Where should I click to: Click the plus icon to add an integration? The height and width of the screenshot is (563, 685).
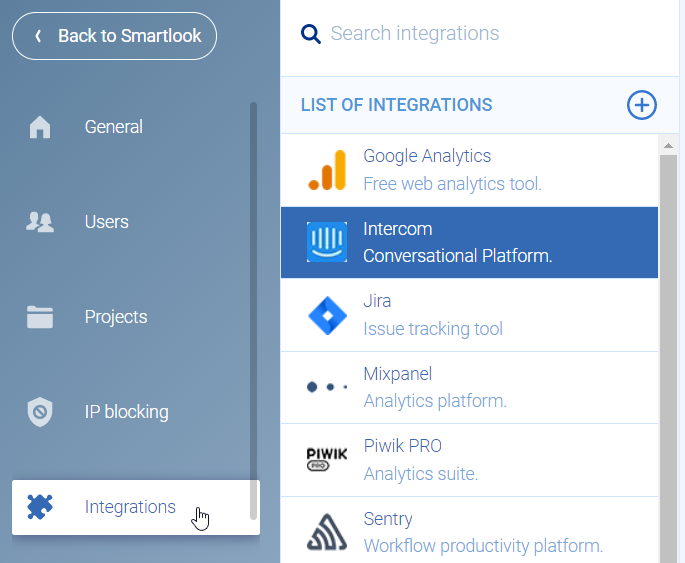(642, 105)
